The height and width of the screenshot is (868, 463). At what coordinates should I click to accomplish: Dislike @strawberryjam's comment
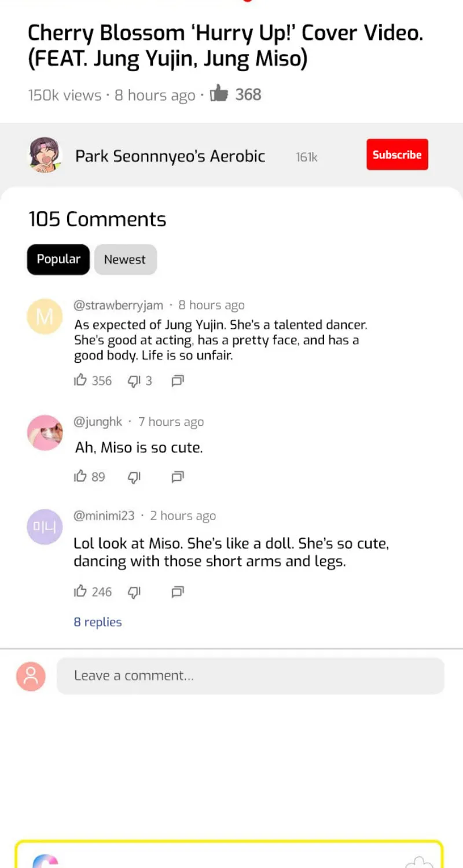[x=134, y=380]
